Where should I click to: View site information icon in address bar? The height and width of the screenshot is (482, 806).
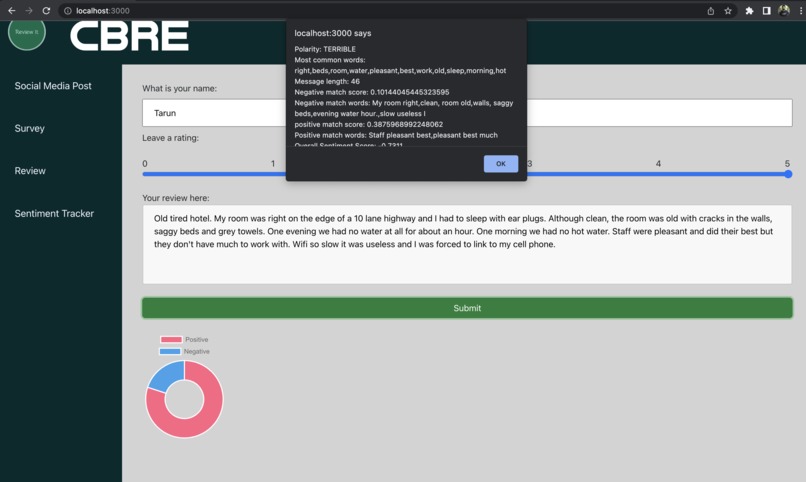tap(67, 11)
